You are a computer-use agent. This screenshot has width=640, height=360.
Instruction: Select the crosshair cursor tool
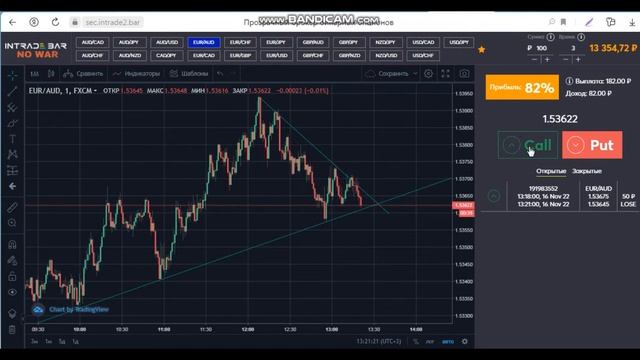coord(13,75)
